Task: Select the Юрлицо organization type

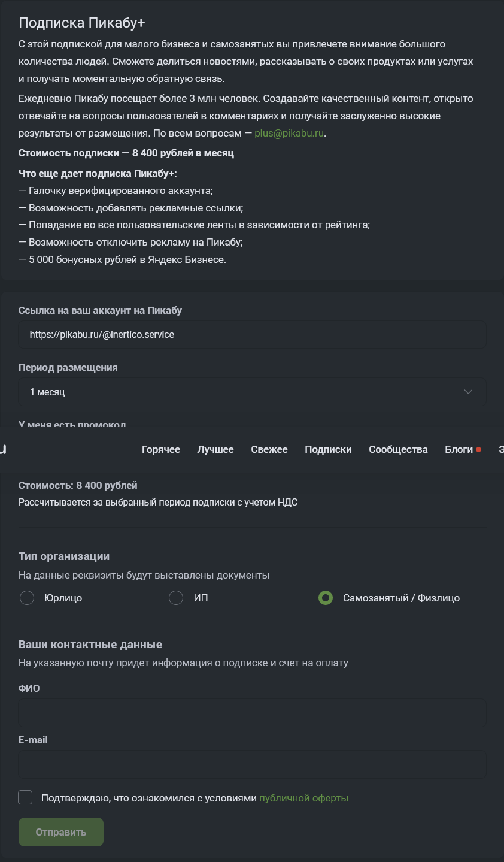Action: (x=27, y=598)
